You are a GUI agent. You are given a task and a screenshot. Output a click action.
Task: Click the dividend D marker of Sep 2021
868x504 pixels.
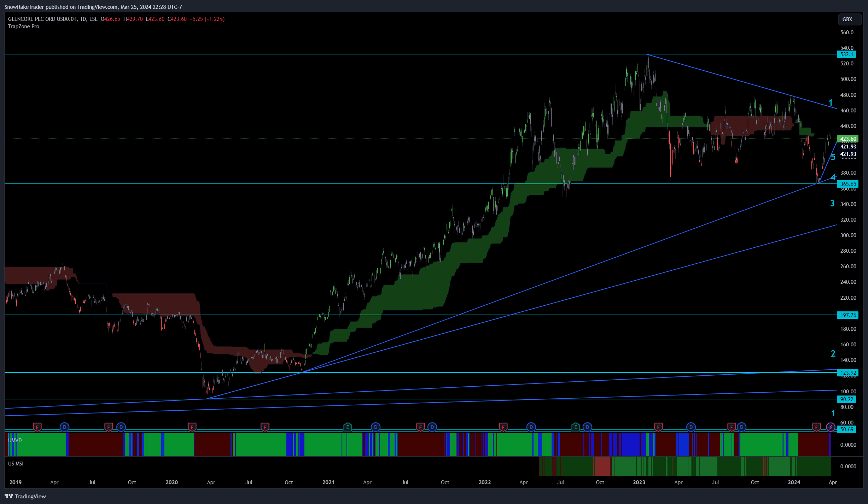(432, 427)
